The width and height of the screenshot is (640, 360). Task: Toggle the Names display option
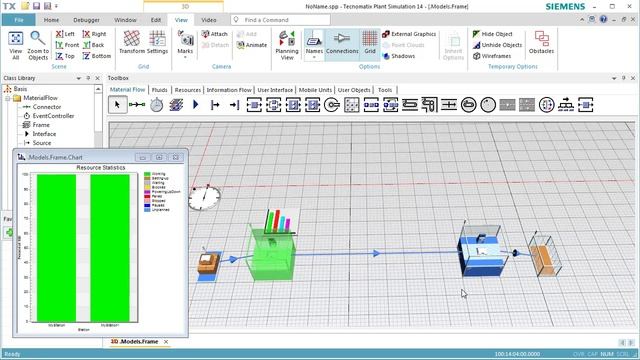pyautogui.click(x=314, y=42)
